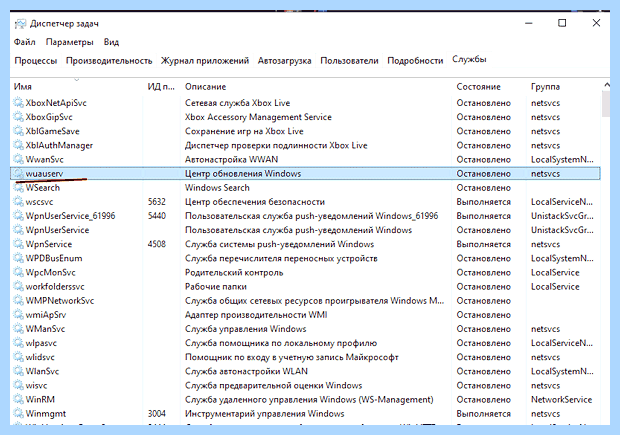This screenshot has height=435, width=620.
Task: Click Windows Search description text
Action: click(217, 187)
